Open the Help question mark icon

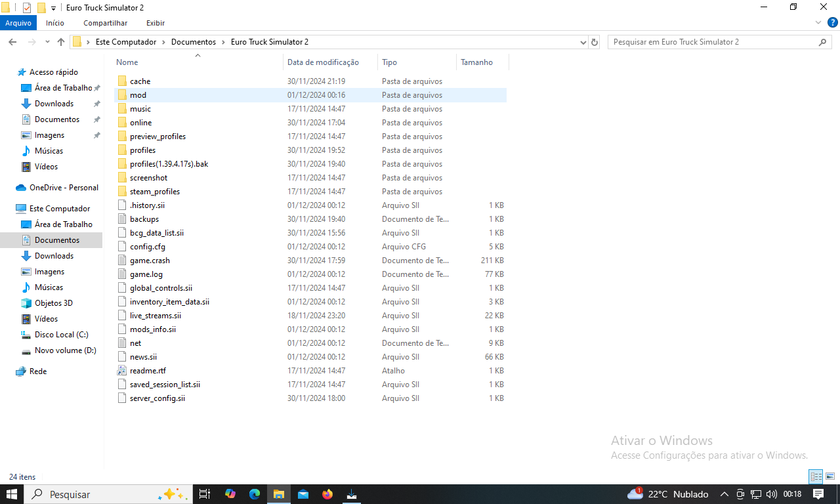pyautogui.click(x=831, y=23)
